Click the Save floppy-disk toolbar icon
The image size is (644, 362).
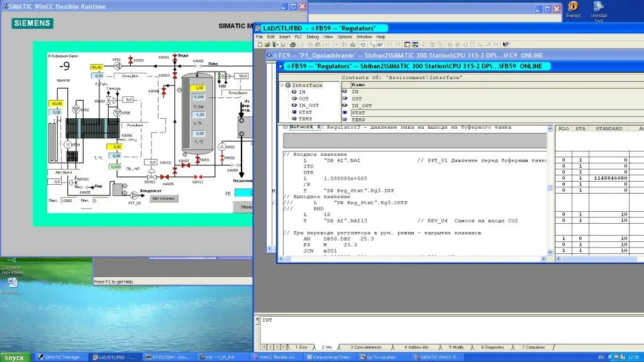pyautogui.click(x=283, y=45)
